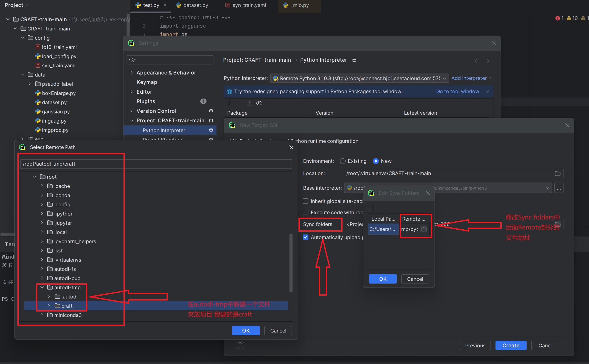Collapse the autodl-tmp folder in remote tree
The image size is (589, 364).
pyautogui.click(x=42, y=287)
